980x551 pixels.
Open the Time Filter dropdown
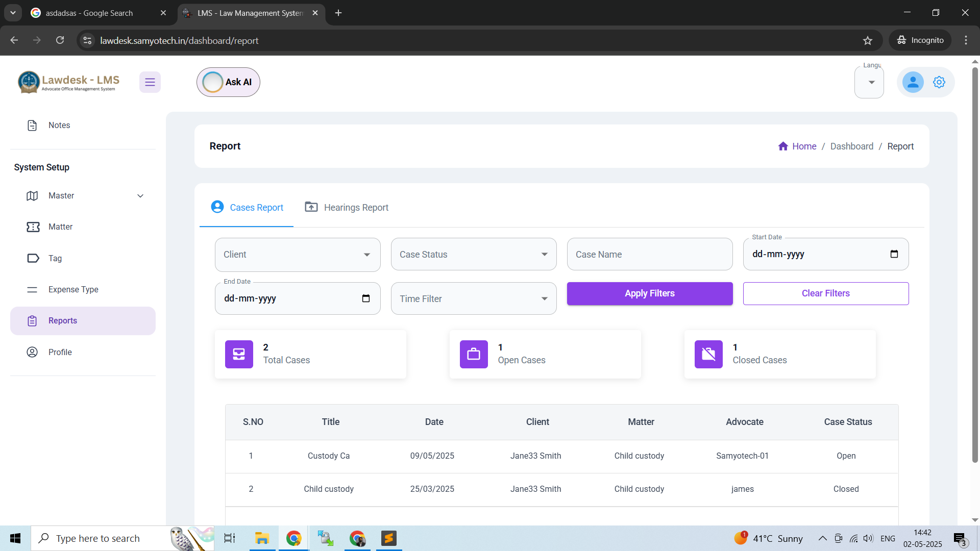(473, 298)
